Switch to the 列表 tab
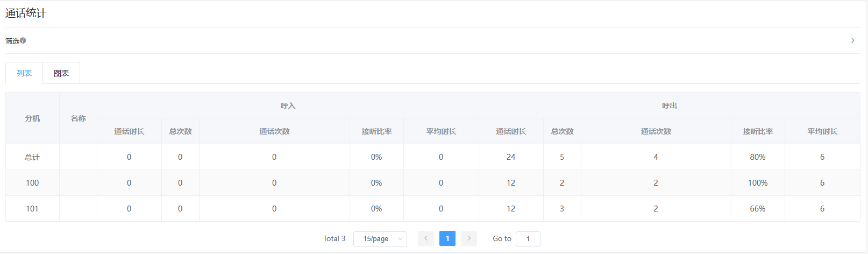The height and width of the screenshot is (254, 868). (x=24, y=73)
